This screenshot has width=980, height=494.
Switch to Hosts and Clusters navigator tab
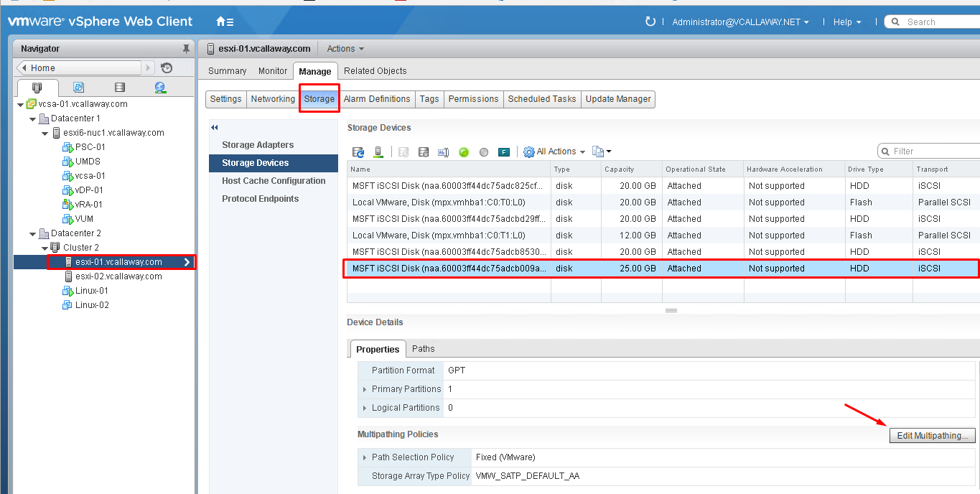point(37,88)
